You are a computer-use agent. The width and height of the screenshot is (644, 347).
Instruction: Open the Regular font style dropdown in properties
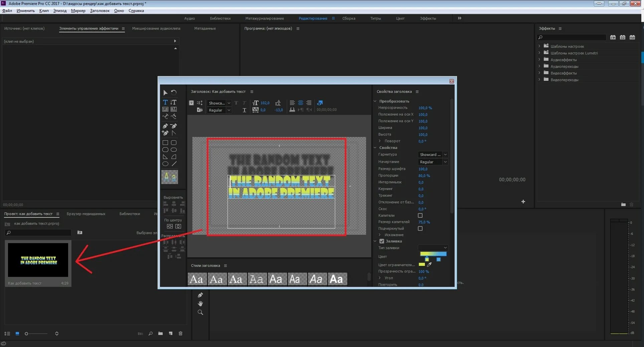[x=433, y=162]
